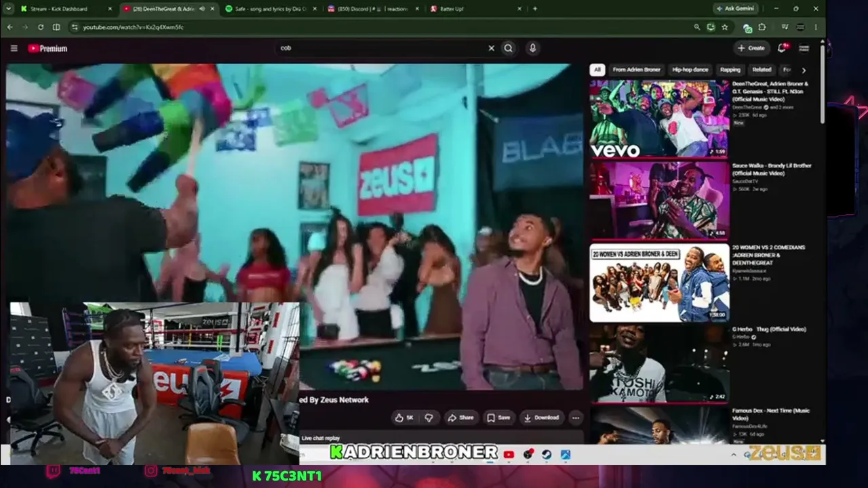
Task: Open Sauce Walka Brandy Lil Brother thumbnail
Action: 659,200
